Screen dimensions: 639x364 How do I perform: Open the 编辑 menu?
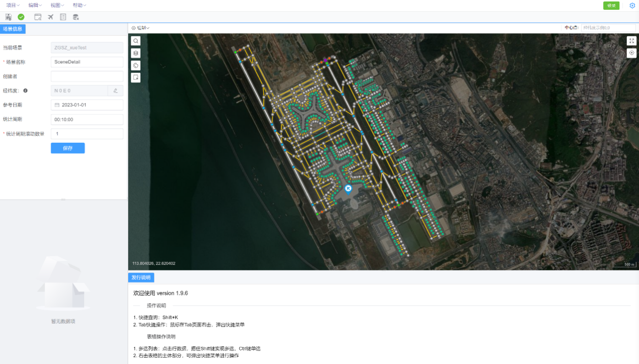[x=35, y=5]
